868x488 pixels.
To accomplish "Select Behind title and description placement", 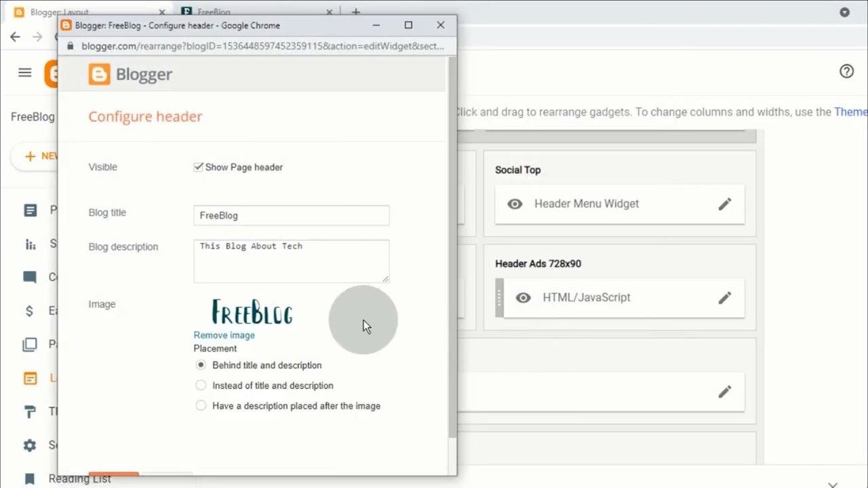I will point(201,365).
